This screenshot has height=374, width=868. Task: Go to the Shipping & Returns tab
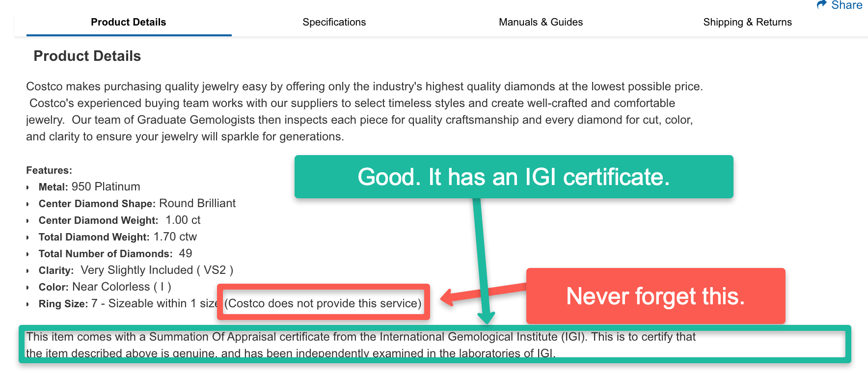click(x=747, y=22)
